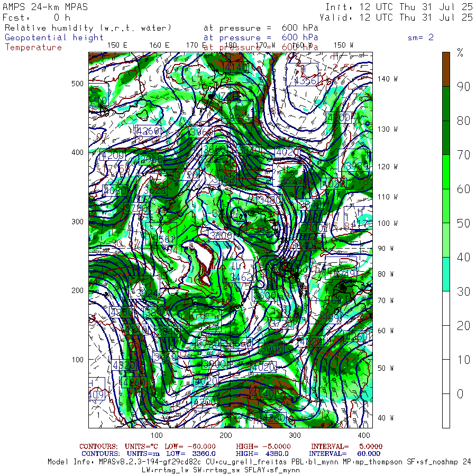Click the green 70–80% color bar segment
Screen dimensions: 476x476
446,138
